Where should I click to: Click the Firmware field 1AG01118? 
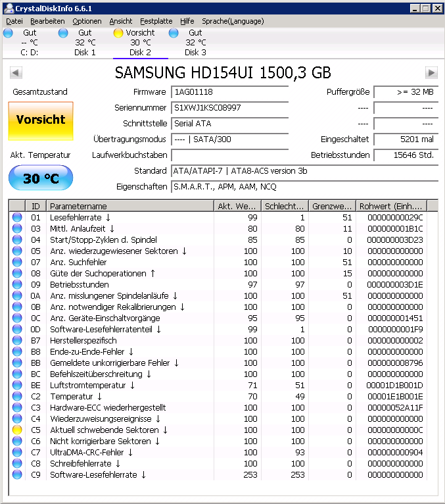click(229, 92)
